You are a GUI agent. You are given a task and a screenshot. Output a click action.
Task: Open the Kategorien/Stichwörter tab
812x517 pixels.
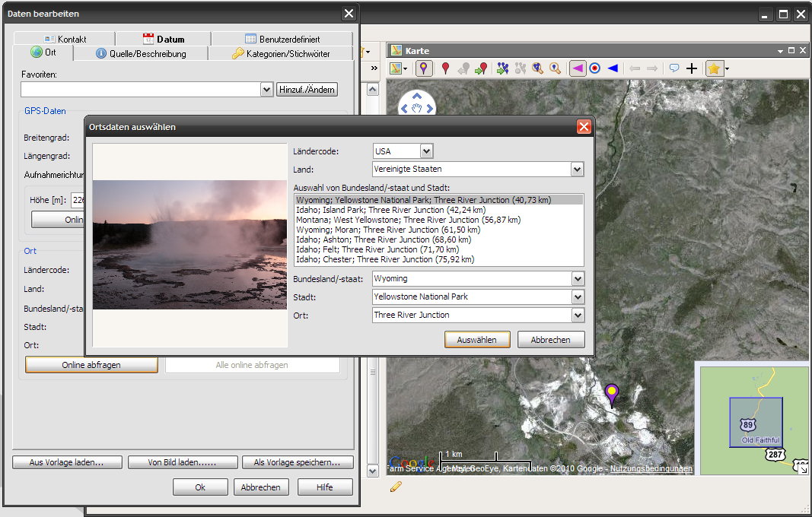pyautogui.click(x=281, y=54)
